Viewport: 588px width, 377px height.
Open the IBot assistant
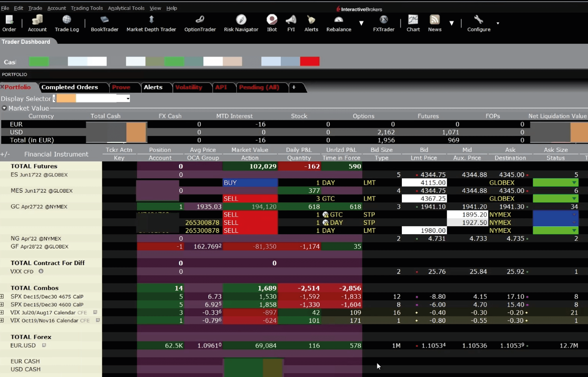tap(271, 23)
